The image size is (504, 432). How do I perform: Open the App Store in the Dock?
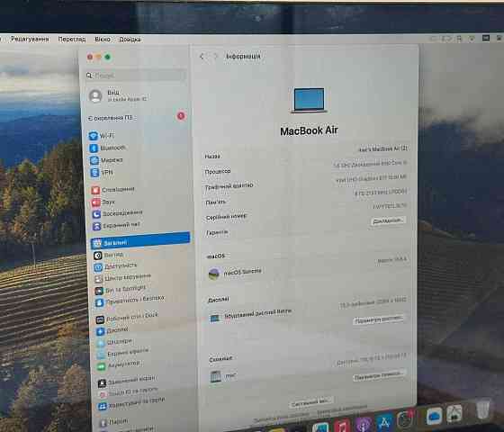click(384, 422)
